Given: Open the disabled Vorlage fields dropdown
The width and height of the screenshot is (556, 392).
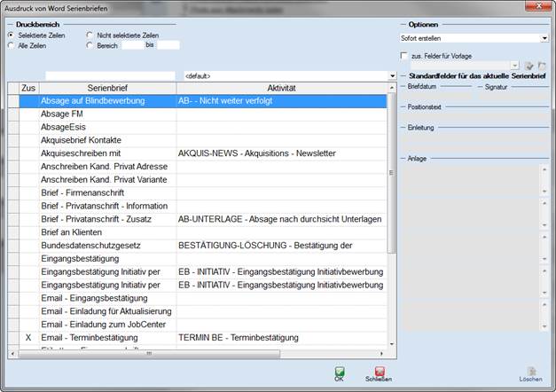Looking at the screenshot, I should click(x=513, y=66).
